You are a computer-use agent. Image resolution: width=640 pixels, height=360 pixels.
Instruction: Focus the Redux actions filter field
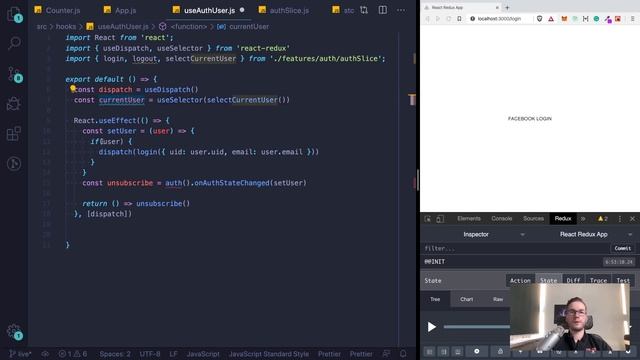pyautogui.click(x=515, y=248)
